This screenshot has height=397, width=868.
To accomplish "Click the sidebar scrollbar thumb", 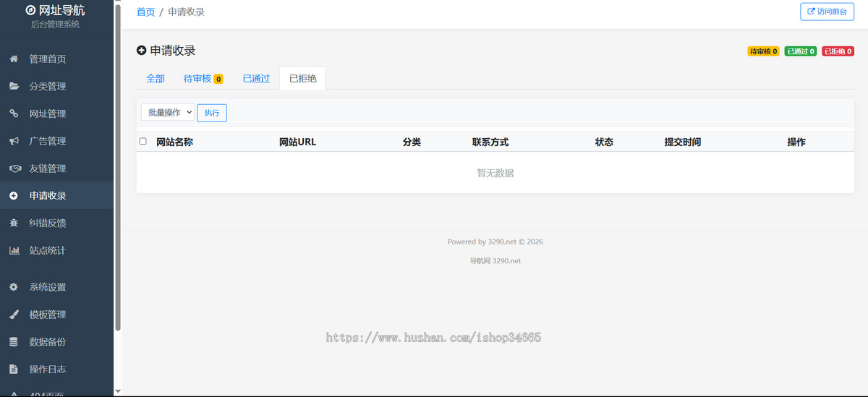I will coord(118,166).
